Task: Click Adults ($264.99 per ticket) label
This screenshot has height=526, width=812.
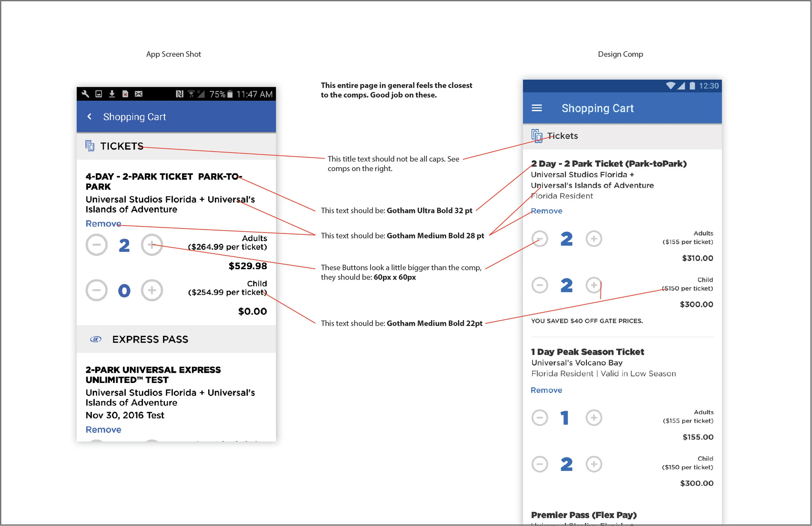Action: 228,243
